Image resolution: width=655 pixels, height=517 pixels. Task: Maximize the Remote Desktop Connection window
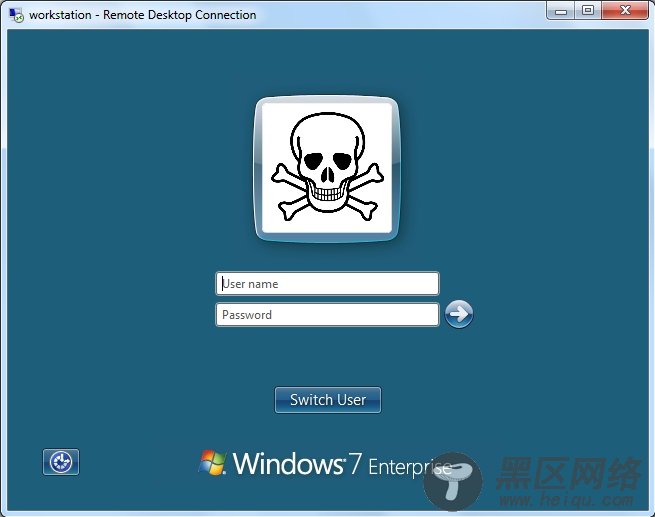pyautogui.click(x=588, y=11)
